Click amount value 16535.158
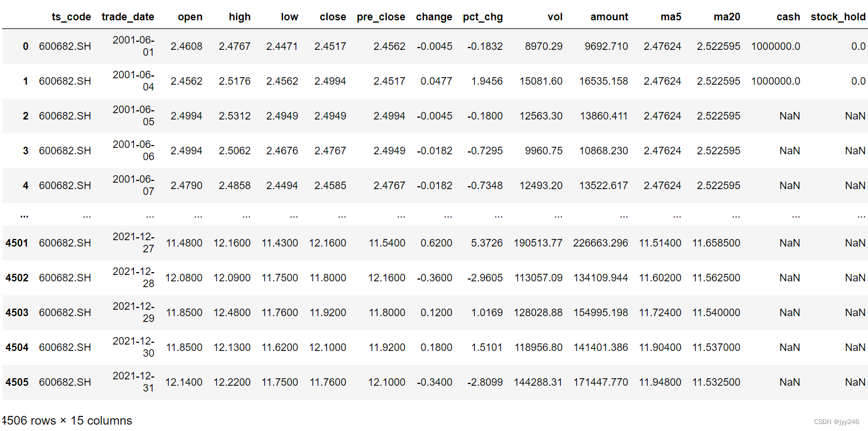This screenshot has width=868, height=431. 604,81
